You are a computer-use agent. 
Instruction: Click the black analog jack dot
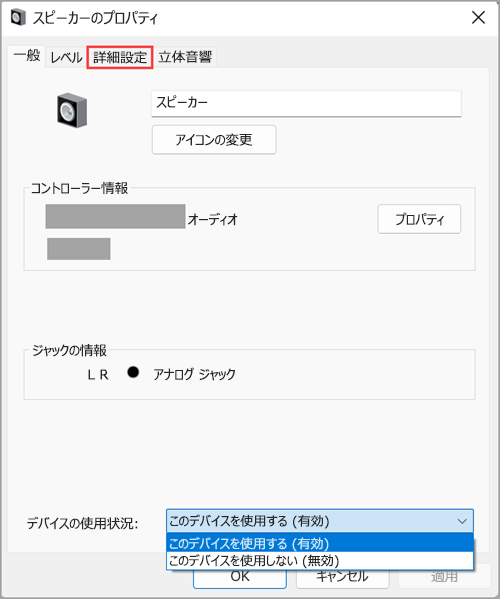(133, 372)
